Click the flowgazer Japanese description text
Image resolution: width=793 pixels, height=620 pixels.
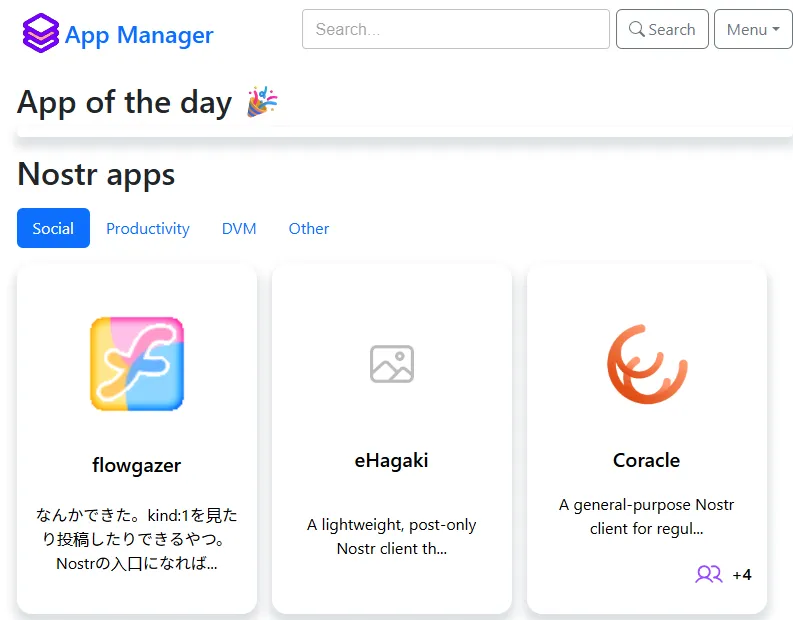point(137,539)
